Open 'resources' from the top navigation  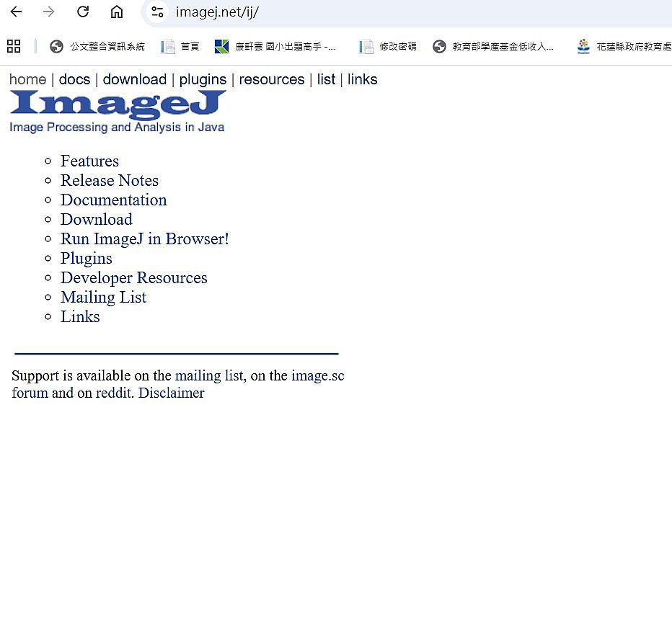pos(271,79)
